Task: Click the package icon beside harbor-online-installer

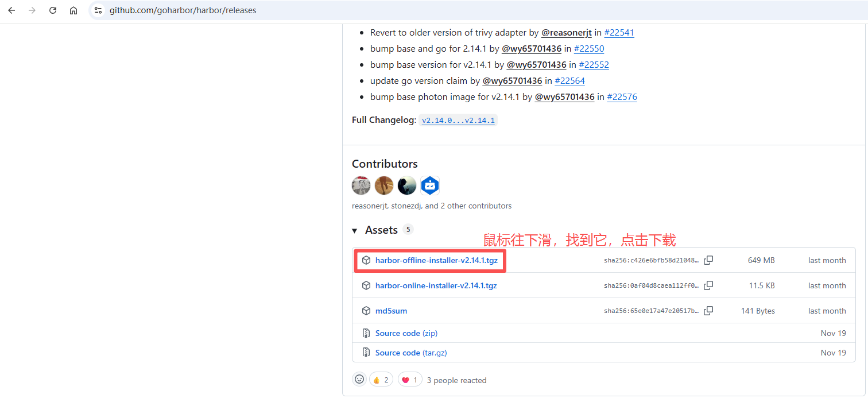Action: point(366,285)
